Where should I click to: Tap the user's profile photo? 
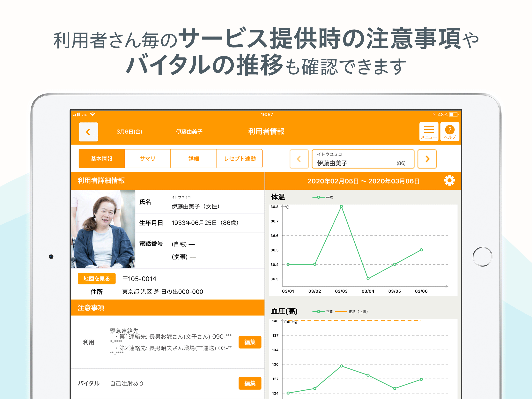tap(103, 229)
